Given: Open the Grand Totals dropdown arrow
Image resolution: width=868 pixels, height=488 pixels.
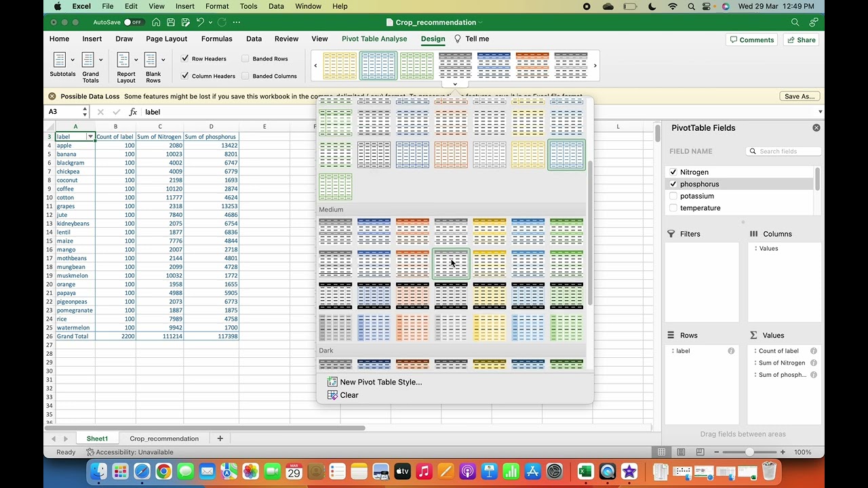Looking at the screenshot, I should tap(101, 60).
